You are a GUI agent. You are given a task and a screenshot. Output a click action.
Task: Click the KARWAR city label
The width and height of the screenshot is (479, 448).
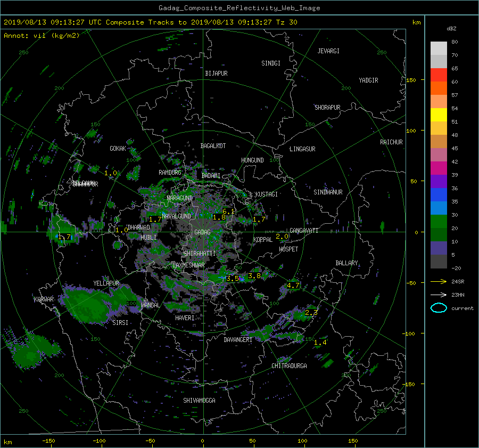[x=44, y=299]
